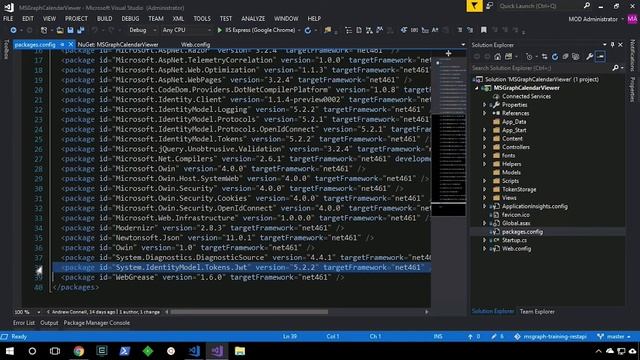This screenshot has height=360, width=640.
Task: Click the Comment selection toolbar icon
Action: point(460,30)
